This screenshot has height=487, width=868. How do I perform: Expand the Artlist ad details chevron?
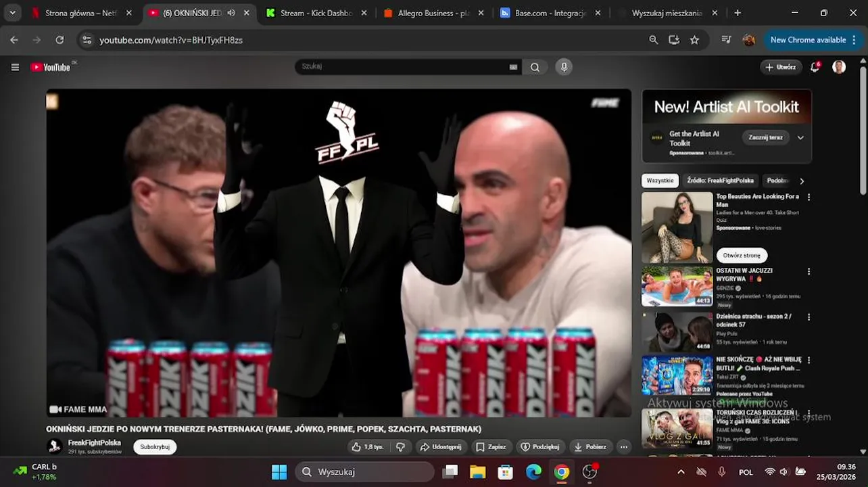(800, 137)
